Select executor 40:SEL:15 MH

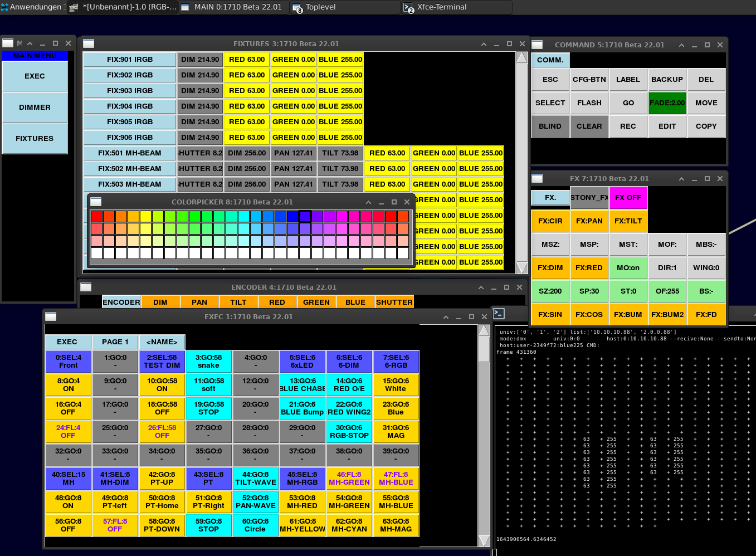68,479
